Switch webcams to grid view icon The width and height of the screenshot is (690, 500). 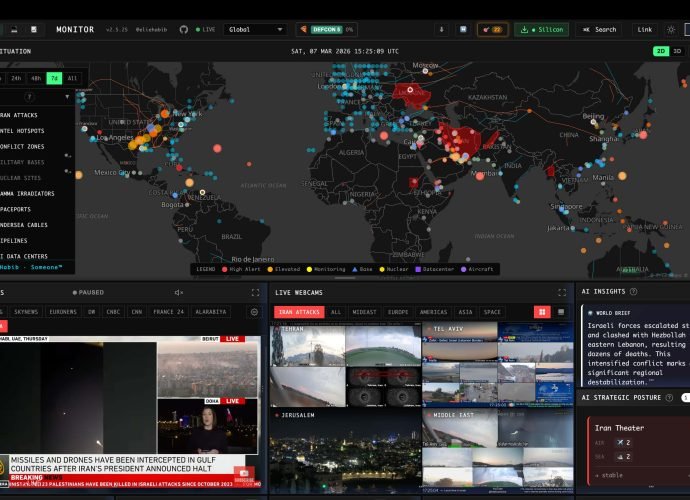(x=542, y=312)
